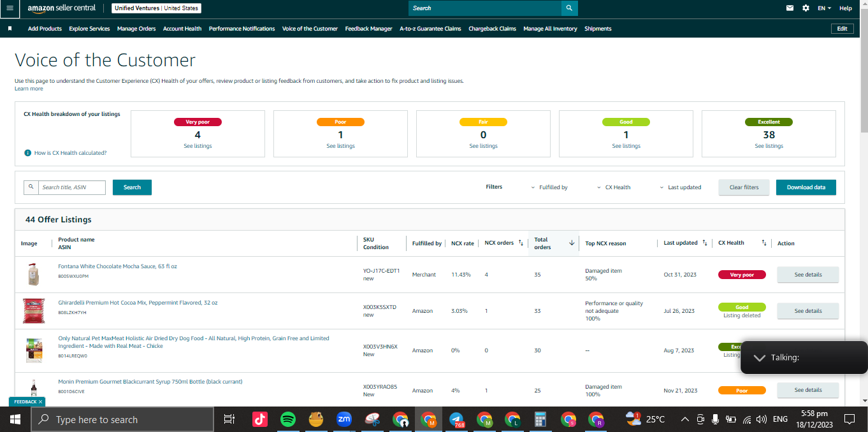Open Zoom from the taskbar
This screenshot has height=432, width=868.
pos(344,419)
